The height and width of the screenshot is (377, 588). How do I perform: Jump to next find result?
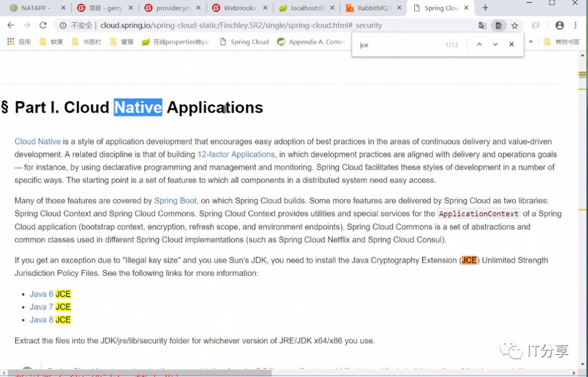pos(495,44)
